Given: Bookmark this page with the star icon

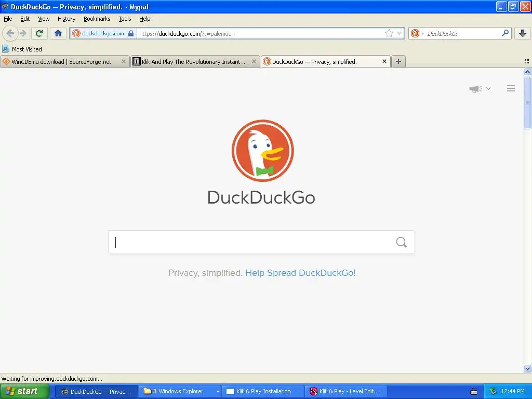Looking at the screenshot, I should coord(389,33).
